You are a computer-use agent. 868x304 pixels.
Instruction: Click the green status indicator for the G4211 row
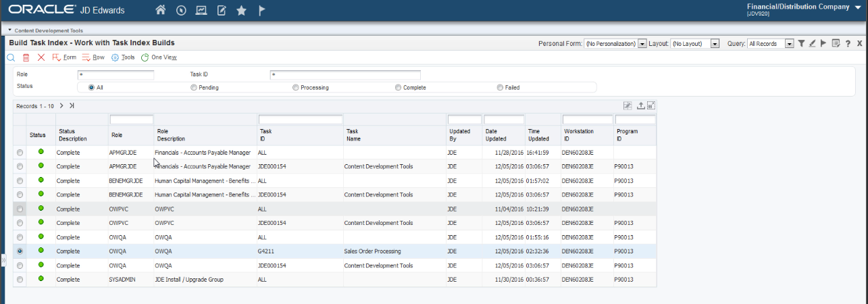click(41, 250)
